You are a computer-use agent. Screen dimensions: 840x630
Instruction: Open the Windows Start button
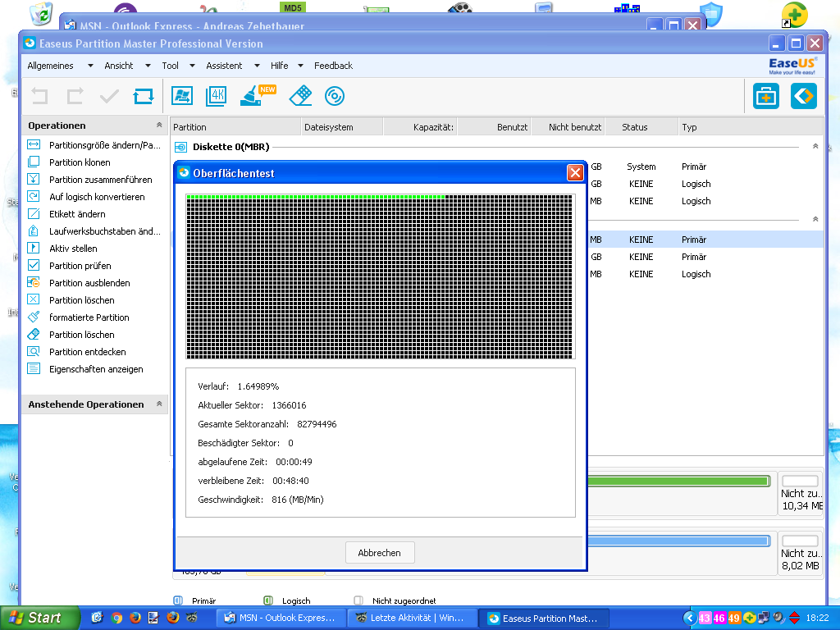(39, 618)
